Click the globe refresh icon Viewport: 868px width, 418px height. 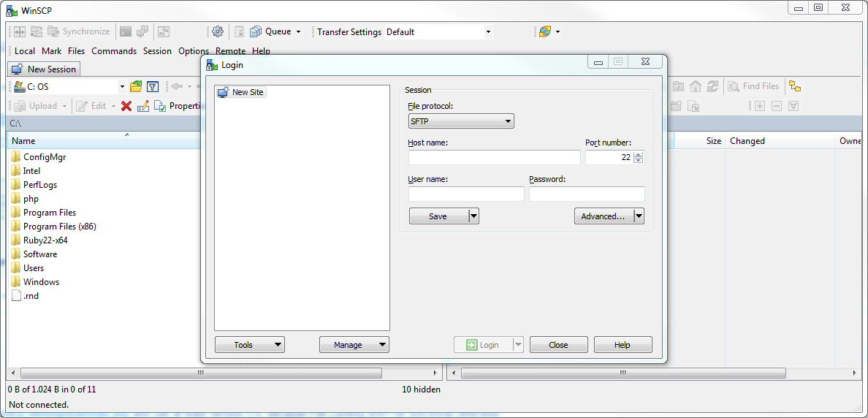tap(544, 31)
